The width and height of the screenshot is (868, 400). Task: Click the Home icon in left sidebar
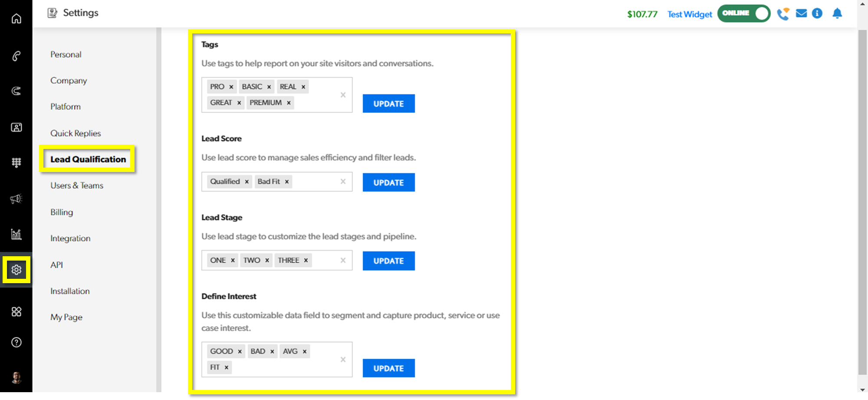point(16,19)
